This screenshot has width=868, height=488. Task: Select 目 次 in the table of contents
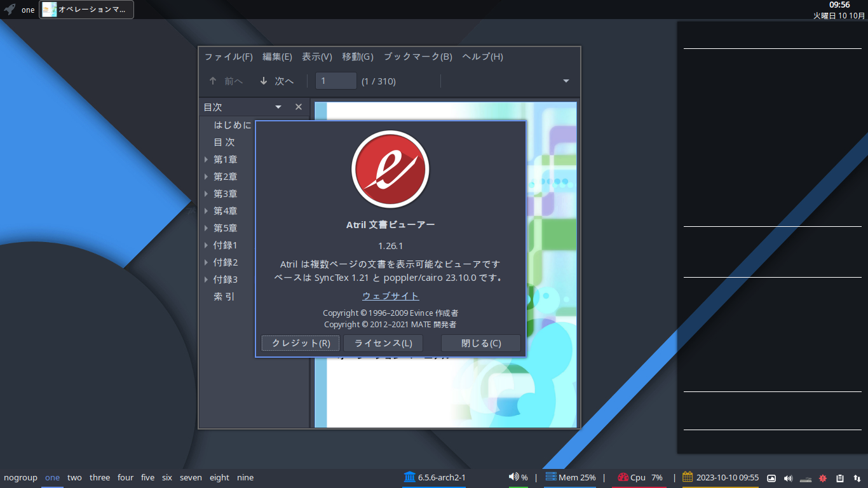(224, 142)
